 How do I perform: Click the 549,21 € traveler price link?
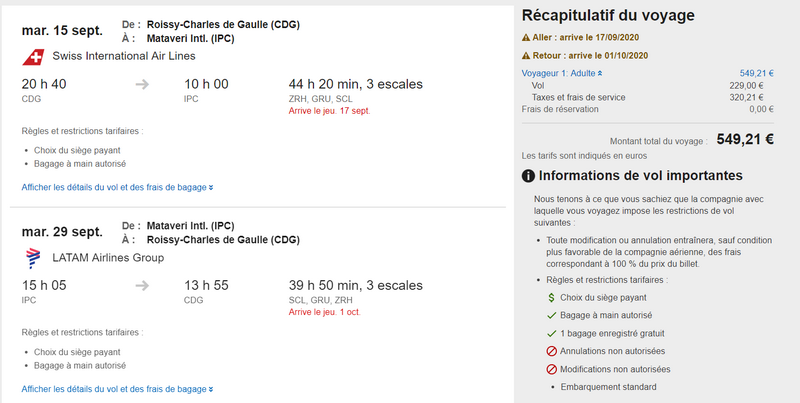point(757,73)
